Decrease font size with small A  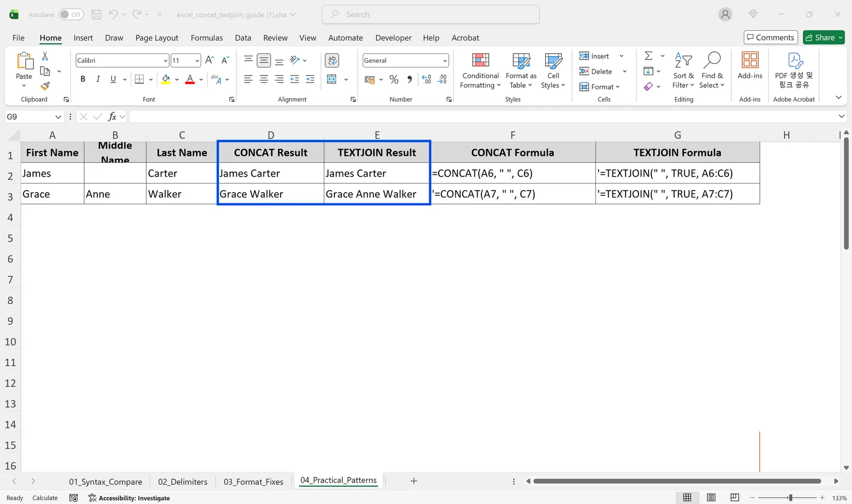(x=225, y=60)
